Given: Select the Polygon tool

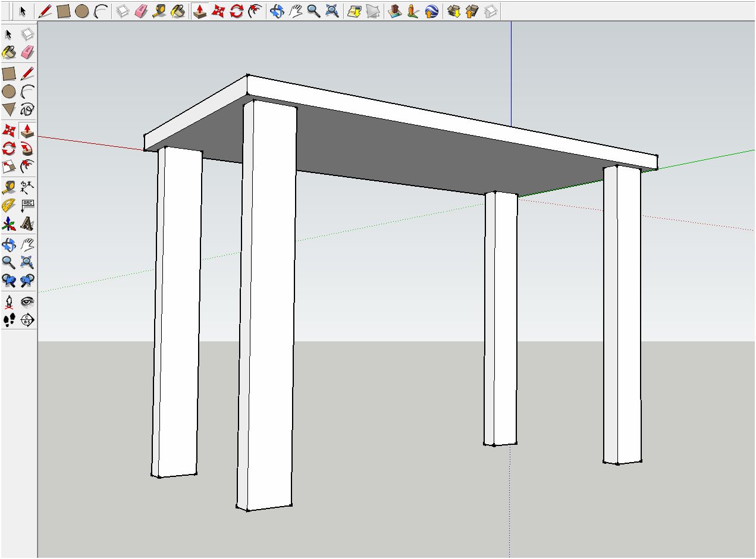Looking at the screenshot, I should click(x=9, y=109).
